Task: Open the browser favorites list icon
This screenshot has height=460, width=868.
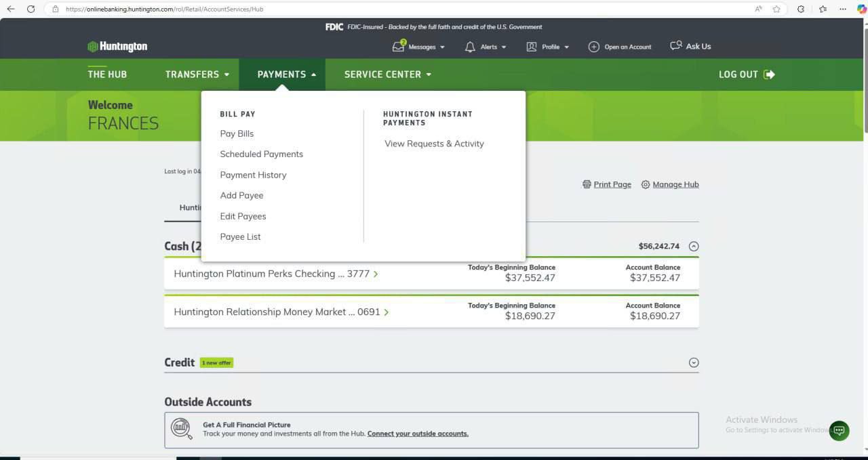Action: click(x=823, y=9)
